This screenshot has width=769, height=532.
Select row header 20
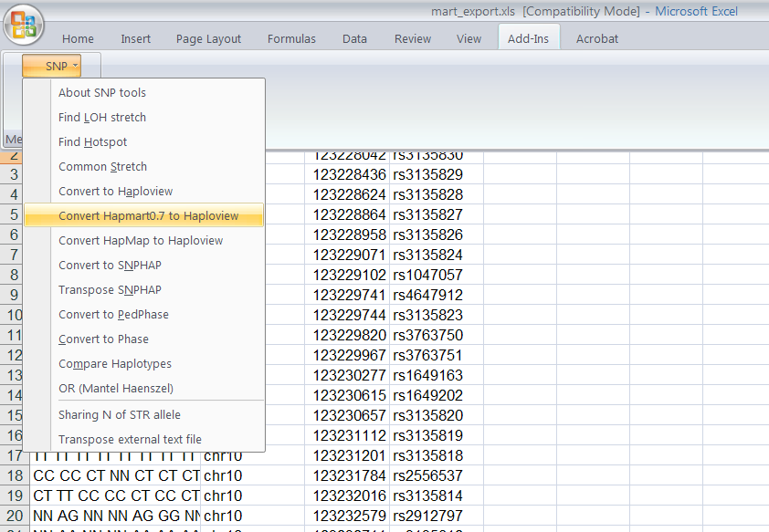click(x=15, y=516)
